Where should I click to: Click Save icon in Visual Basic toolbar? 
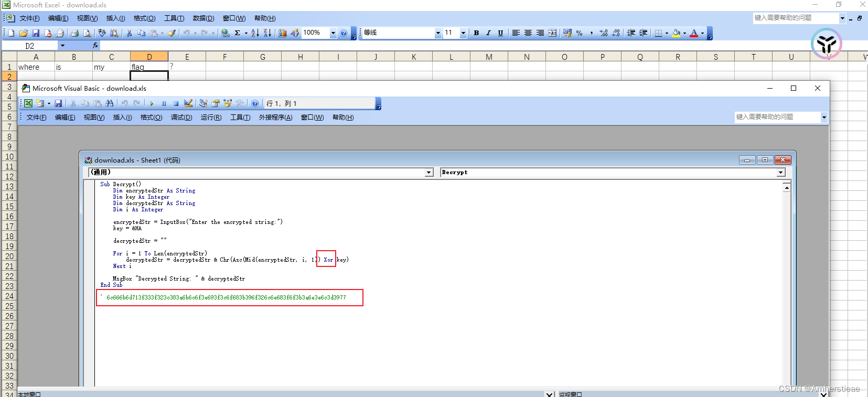pos(58,104)
